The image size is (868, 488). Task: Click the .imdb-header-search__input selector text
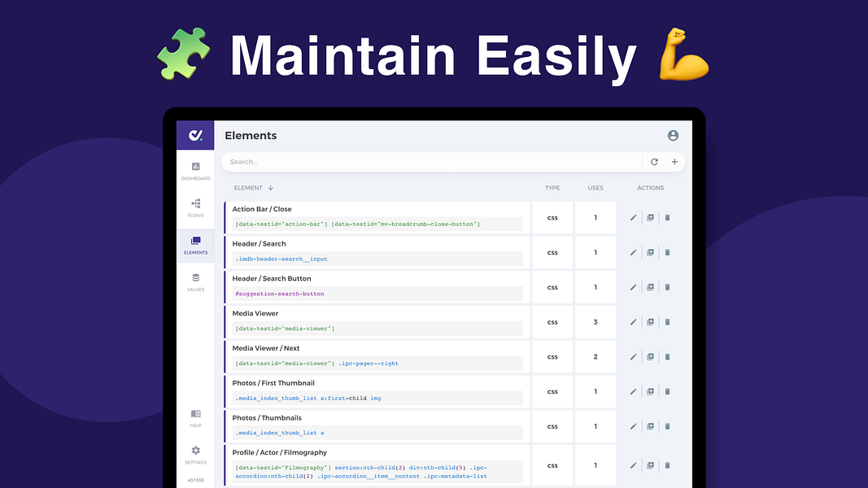click(281, 259)
